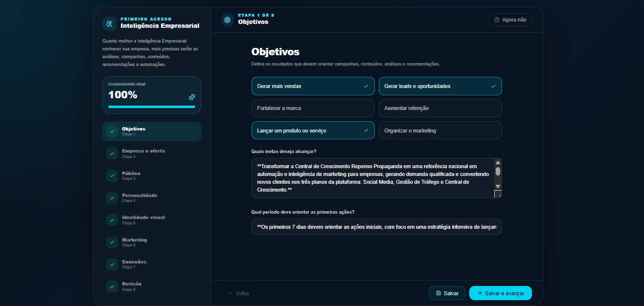The width and height of the screenshot is (644, 306).
Task: Click the down arrow of the metas scrollbar
Action: click(x=498, y=186)
